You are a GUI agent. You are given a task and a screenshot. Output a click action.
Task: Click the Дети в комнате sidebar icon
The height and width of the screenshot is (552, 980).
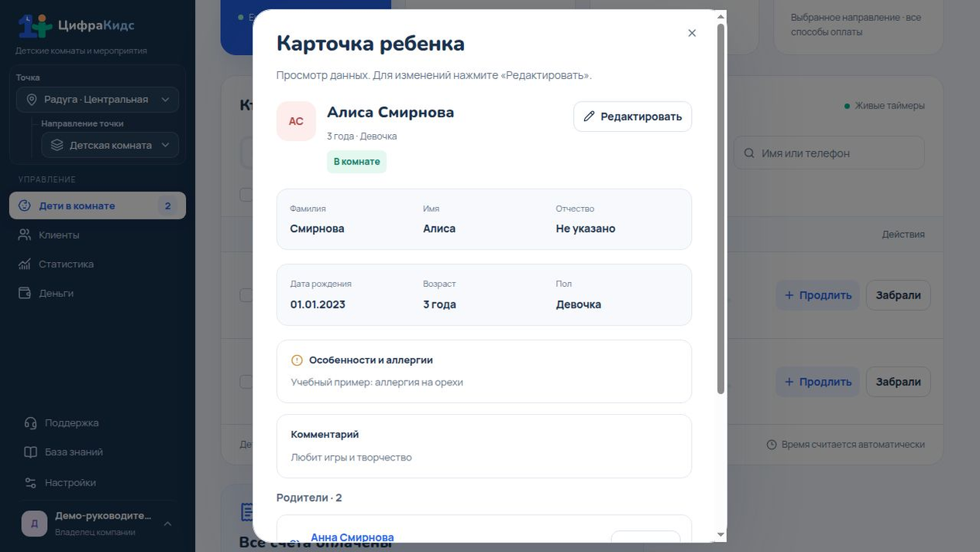click(24, 205)
